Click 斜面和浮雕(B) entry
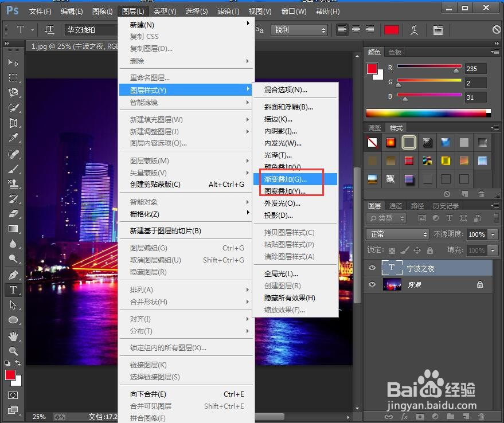This screenshot has width=504, height=423. (x=295, y=107)
